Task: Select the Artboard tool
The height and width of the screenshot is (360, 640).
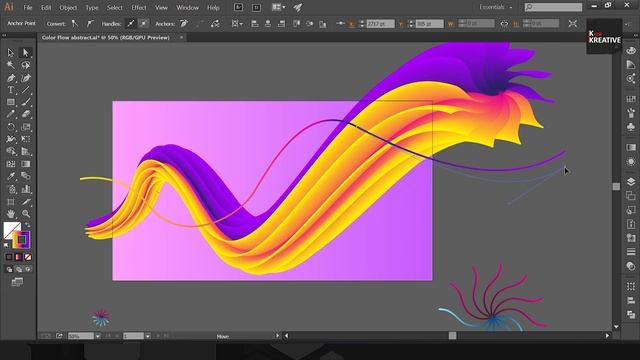Action: 11,202
